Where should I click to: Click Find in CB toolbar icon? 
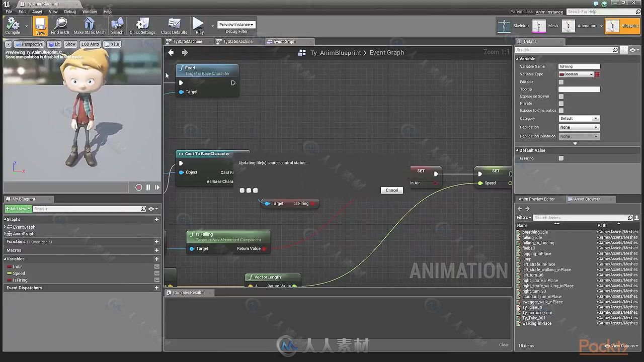60,26
